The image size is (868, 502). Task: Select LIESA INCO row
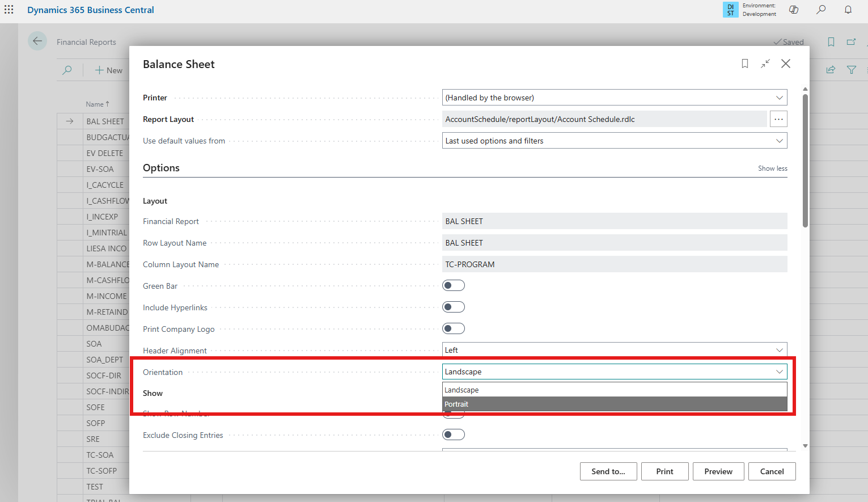click(107, 248)
